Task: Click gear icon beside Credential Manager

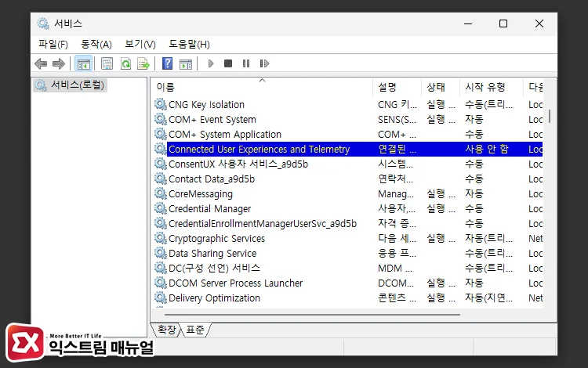Action: tap(161, 208)
